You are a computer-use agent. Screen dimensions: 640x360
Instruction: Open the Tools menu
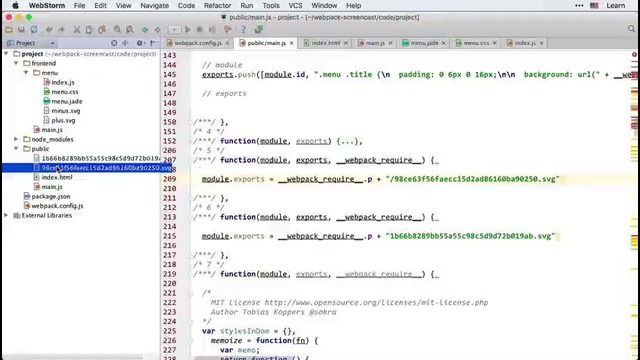tap(271, 6)
